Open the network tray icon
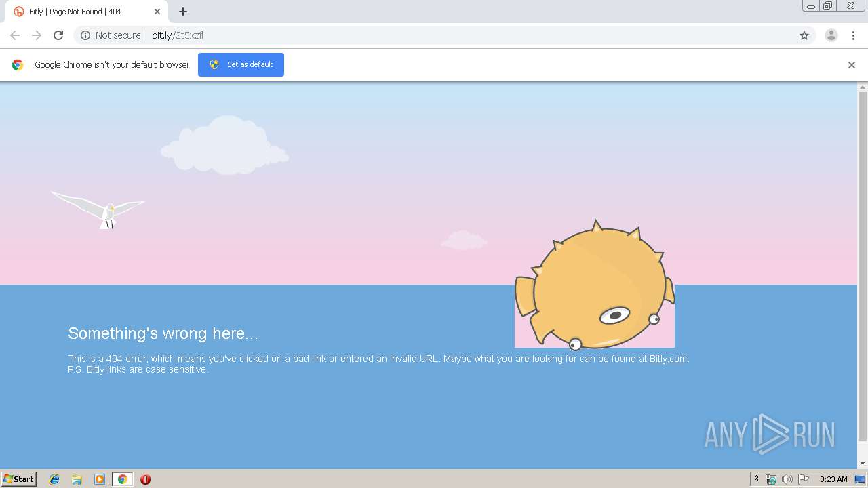This screenshot has width=868, height=488. (x=771, y=479)
